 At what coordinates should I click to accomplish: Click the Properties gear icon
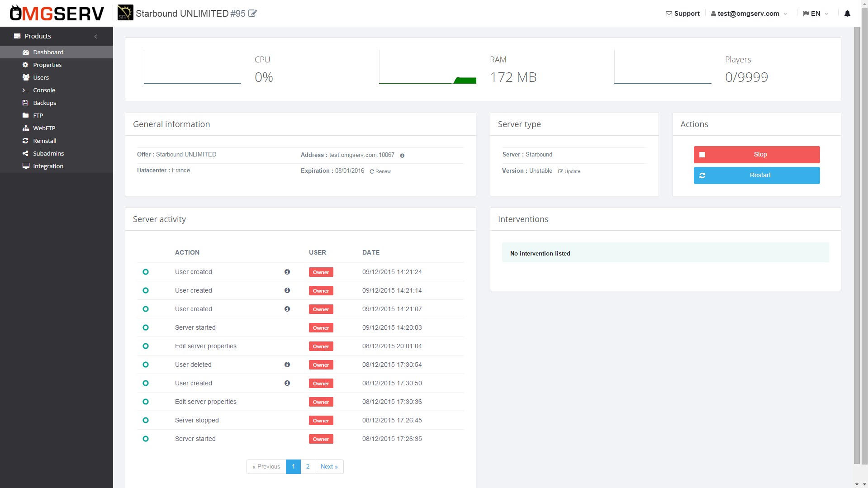coord(25,65)
